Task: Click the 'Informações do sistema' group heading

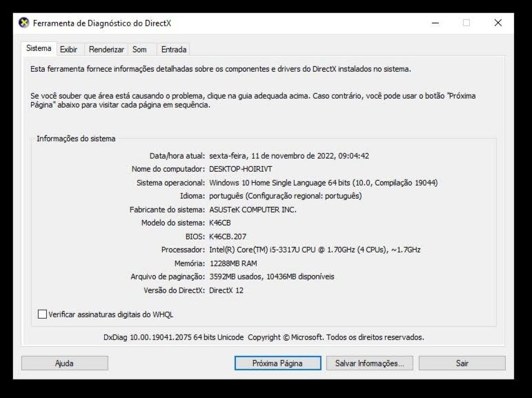Action: [x=76, y=139]
